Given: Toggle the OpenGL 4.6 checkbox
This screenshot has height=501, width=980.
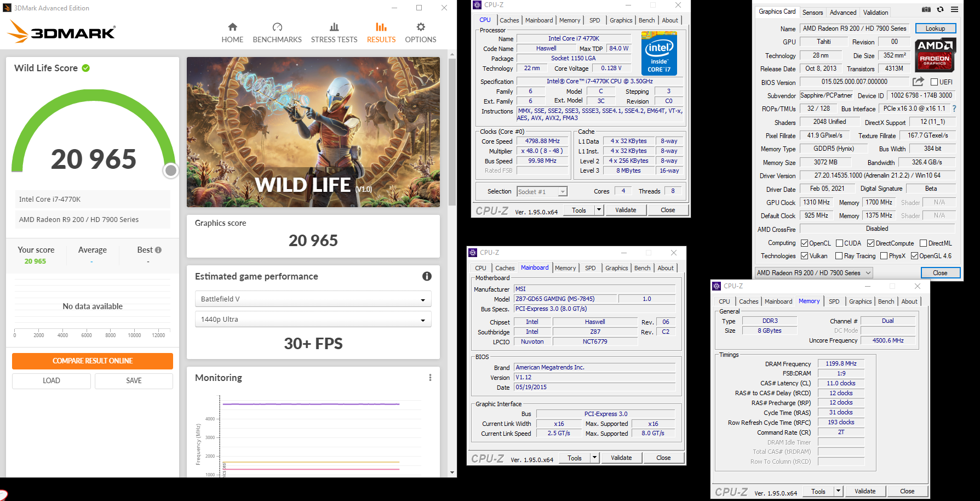Looking at the screenshot, I should [915, 256].
